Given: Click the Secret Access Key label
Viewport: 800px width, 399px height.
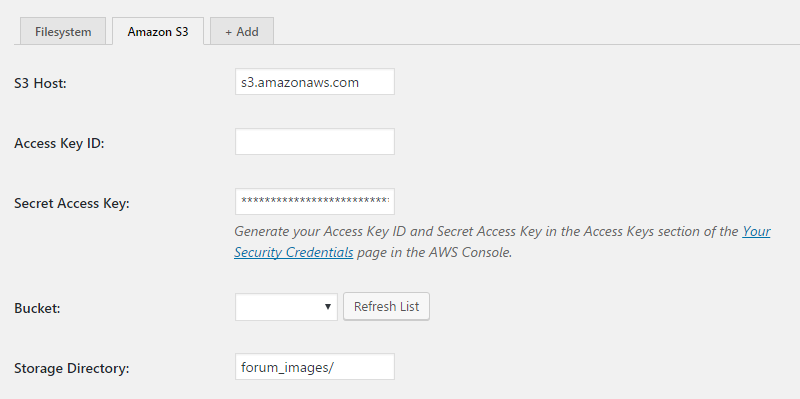Looking at the screenshot, I should [x=72, y=204].
